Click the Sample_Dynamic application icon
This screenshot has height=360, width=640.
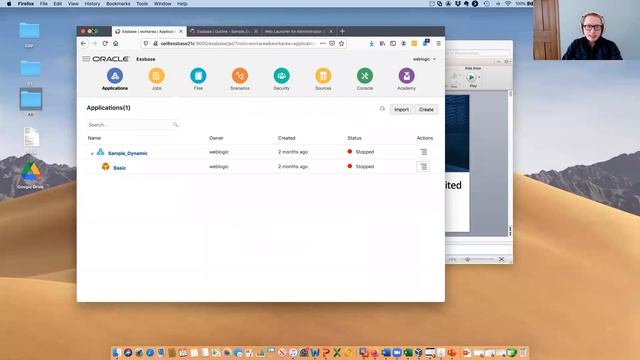[x=100, y=152]
